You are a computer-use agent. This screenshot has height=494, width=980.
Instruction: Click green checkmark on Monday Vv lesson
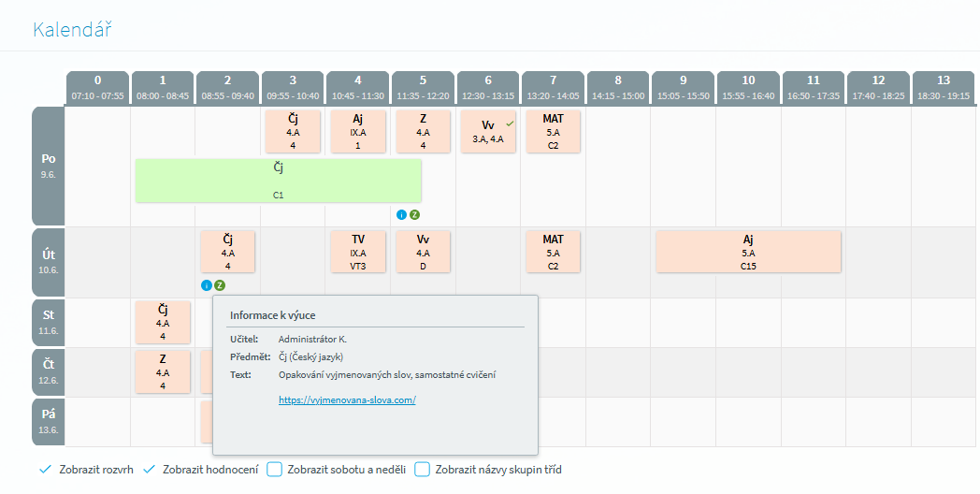pyautogui.click(x=510, y=123)
